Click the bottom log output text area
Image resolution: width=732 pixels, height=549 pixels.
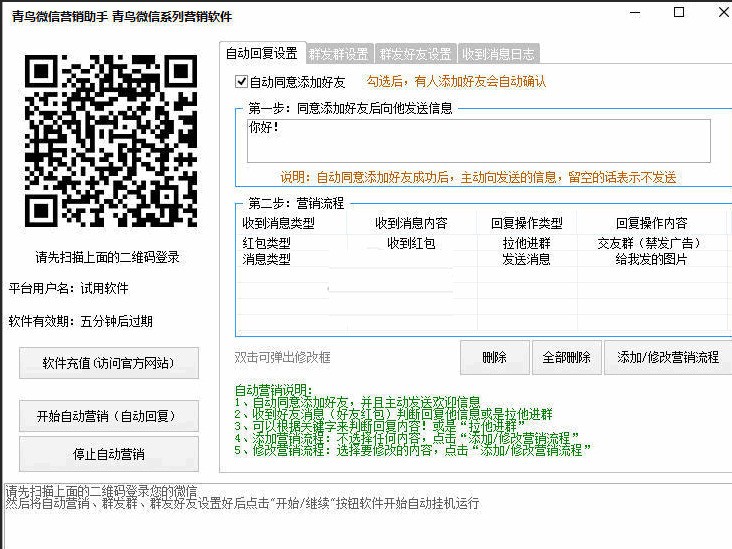coord(366,516)
